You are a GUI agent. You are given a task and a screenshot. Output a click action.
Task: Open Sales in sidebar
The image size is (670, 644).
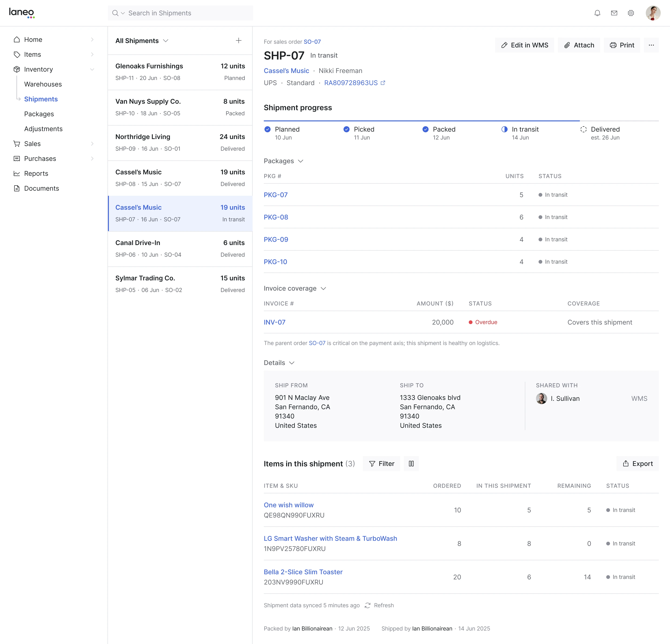point(33,144)
